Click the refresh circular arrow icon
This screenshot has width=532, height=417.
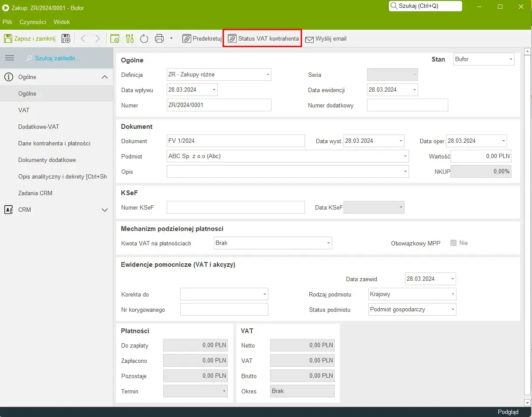(x=144, y=39)
